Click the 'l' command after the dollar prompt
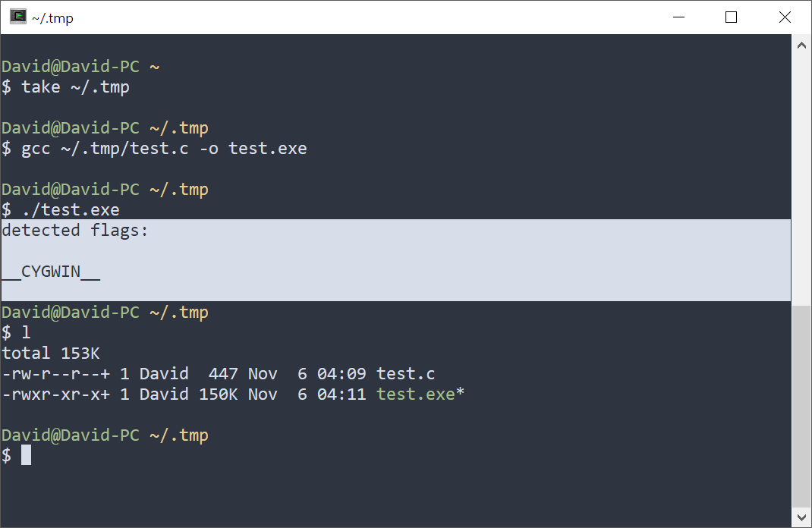The image size is (812, 528). tap(27, 332)
